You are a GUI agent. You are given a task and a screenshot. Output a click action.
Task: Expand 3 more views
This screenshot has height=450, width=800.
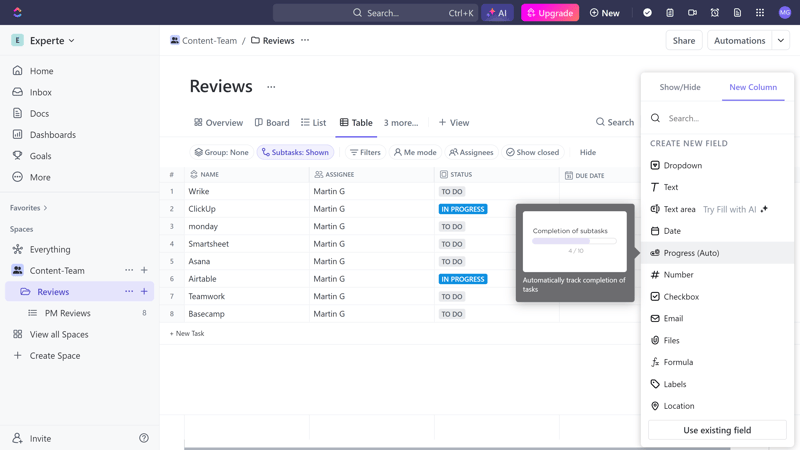pyautogui.click(x=401, y=122)
